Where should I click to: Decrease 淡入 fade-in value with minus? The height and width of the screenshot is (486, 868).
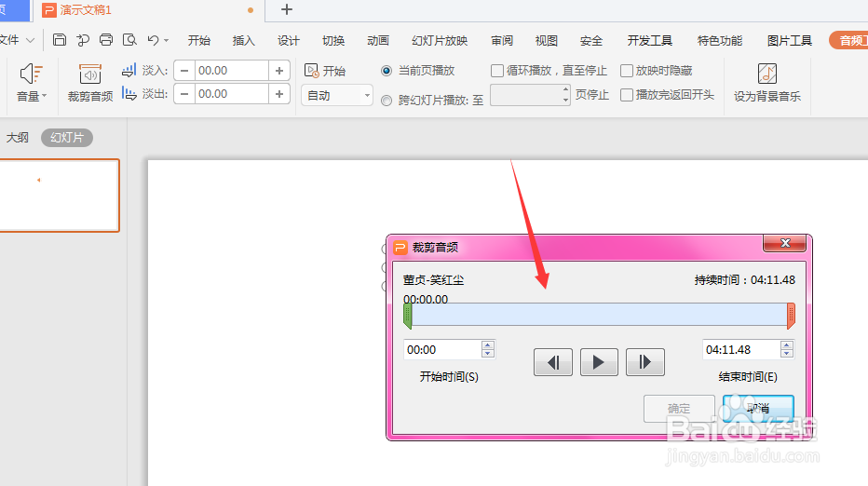tap(184, 71)
